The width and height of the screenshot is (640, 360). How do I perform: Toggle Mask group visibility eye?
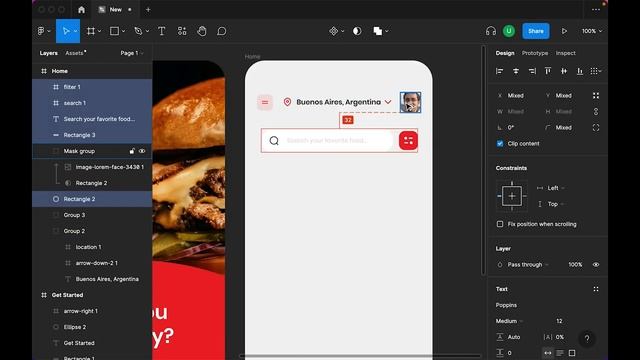coord(142,151)
